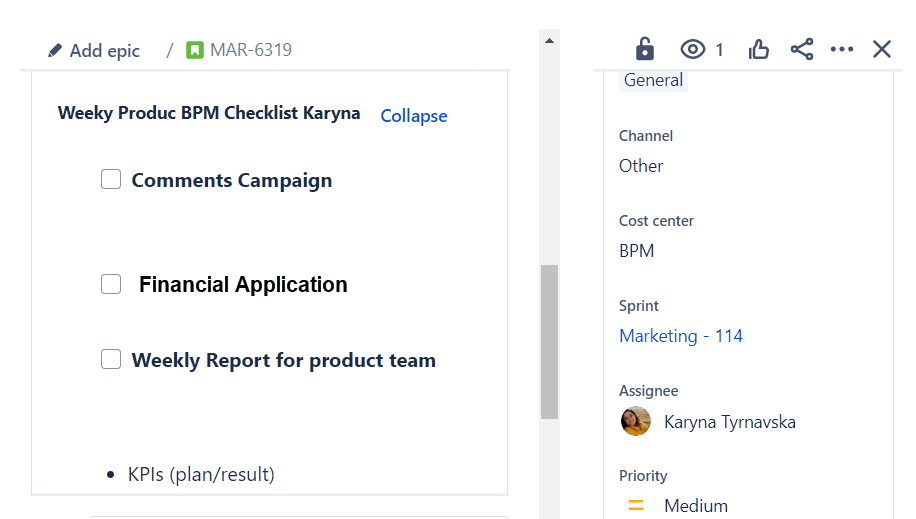Click Karyna Tyrnavska's avatar
This screenshot has width=916, height=519.
click(636, 421)
